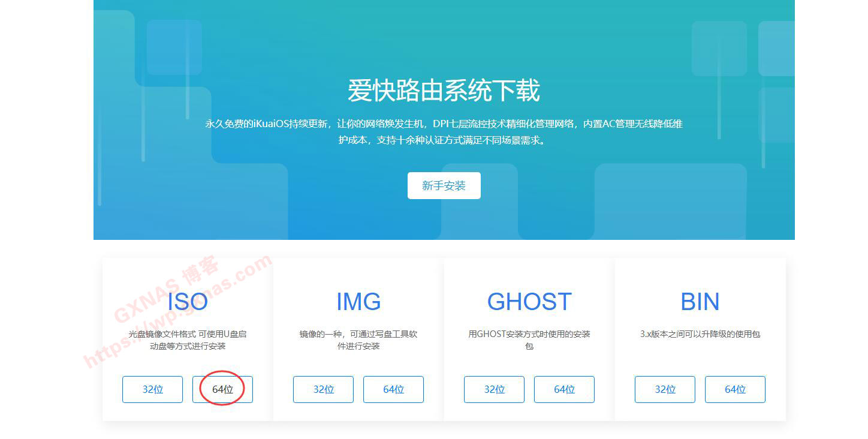Click the BIN description about 3.x版本

click(x=700, y=334)
